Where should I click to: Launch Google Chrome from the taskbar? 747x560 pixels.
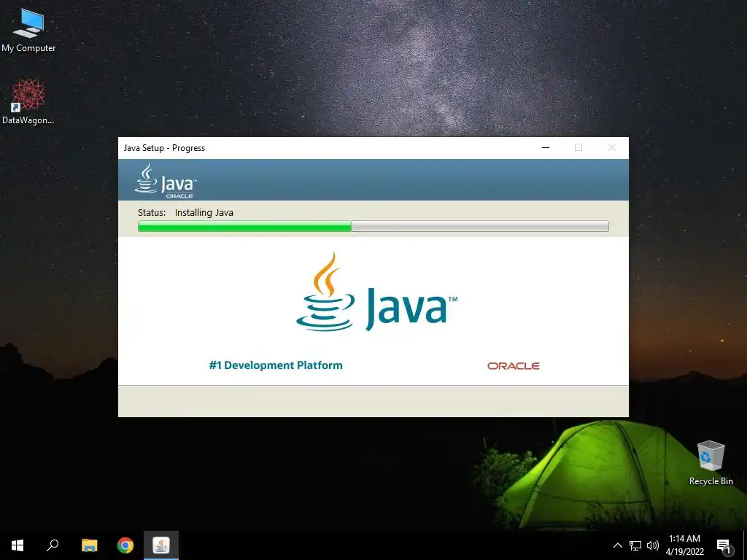(x=125, y=545)
